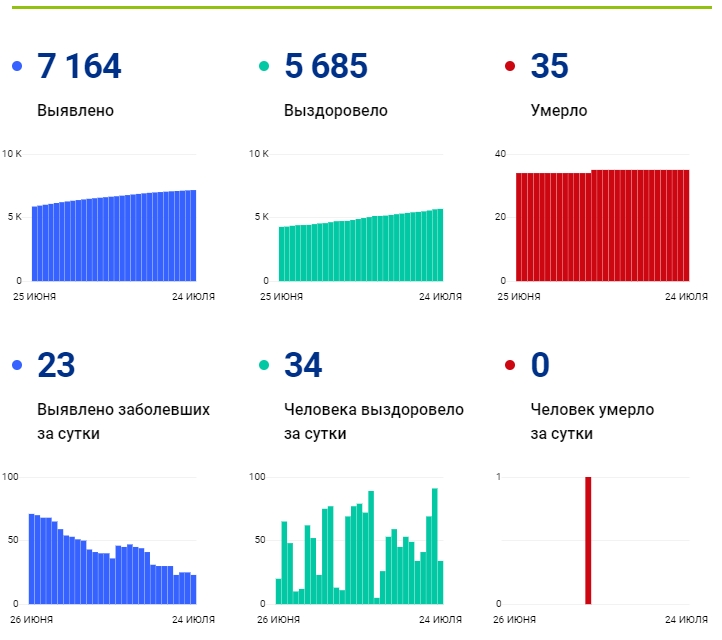
Task: Click the red dot beside 35
Action: coord(510,66)
